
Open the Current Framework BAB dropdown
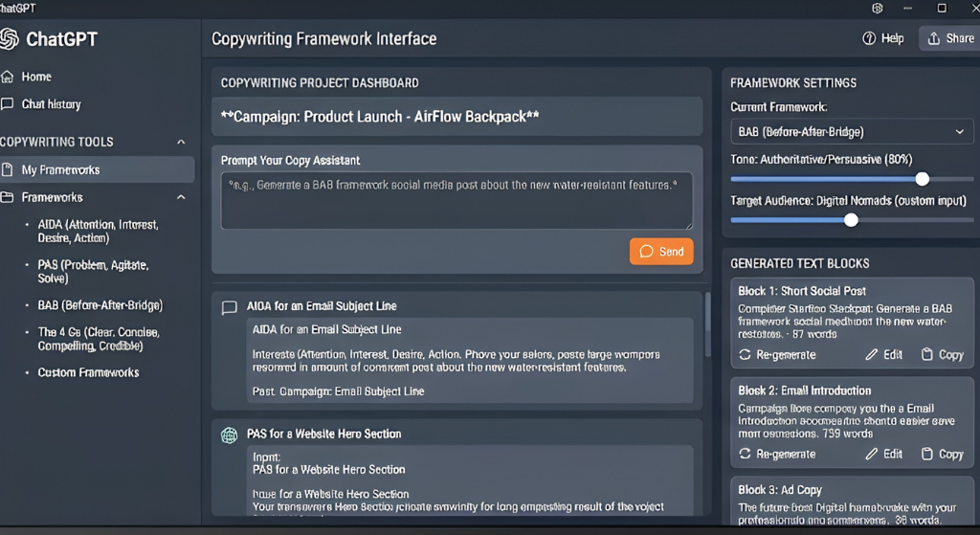[852, 132]
